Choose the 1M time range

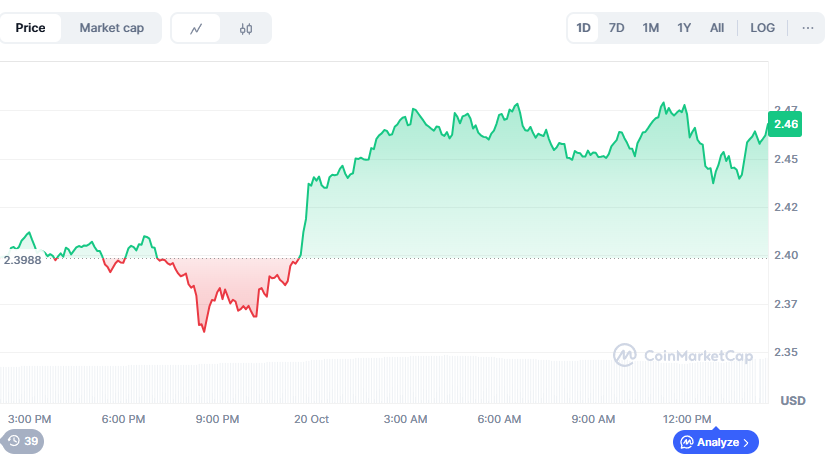(650, 28)
